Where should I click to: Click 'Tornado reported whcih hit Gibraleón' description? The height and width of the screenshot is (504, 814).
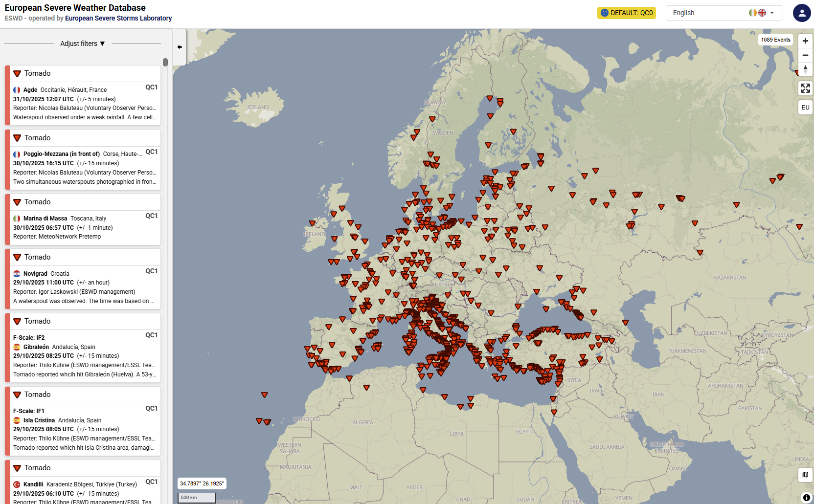pos(85,374)
